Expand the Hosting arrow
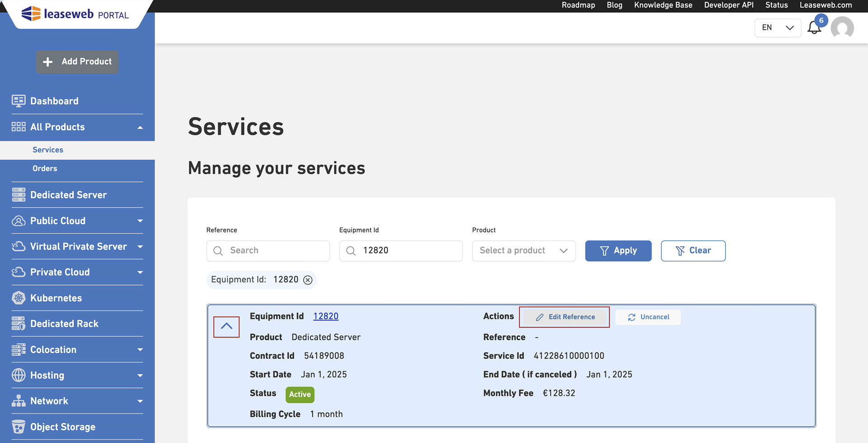This screenshot has width=868, height=443. [x=140, y=376]
